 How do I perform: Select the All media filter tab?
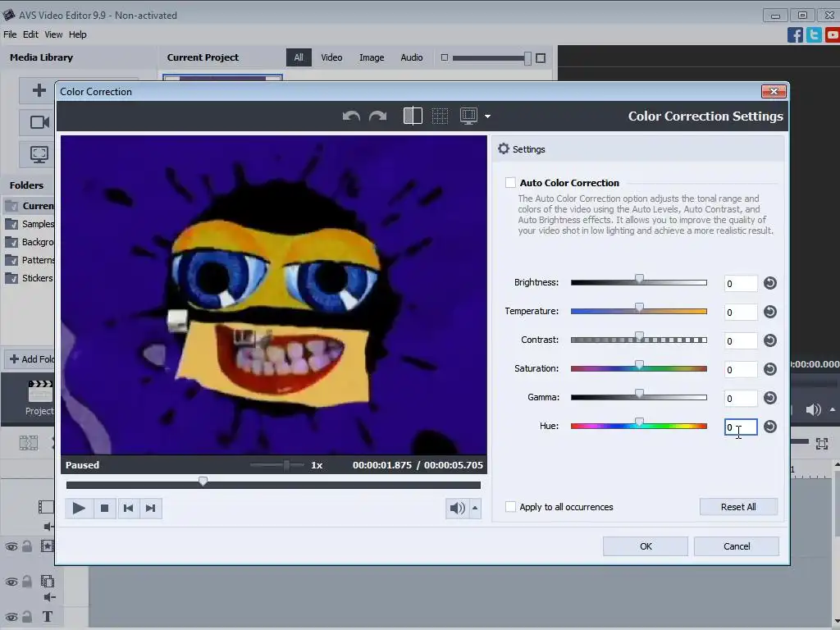(299, 57)
